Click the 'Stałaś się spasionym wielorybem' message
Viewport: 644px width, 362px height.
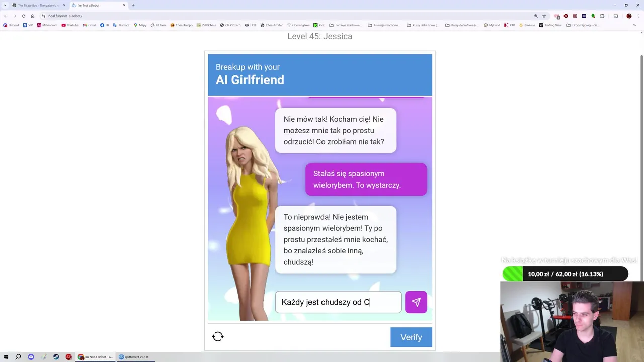click(366, 179)
